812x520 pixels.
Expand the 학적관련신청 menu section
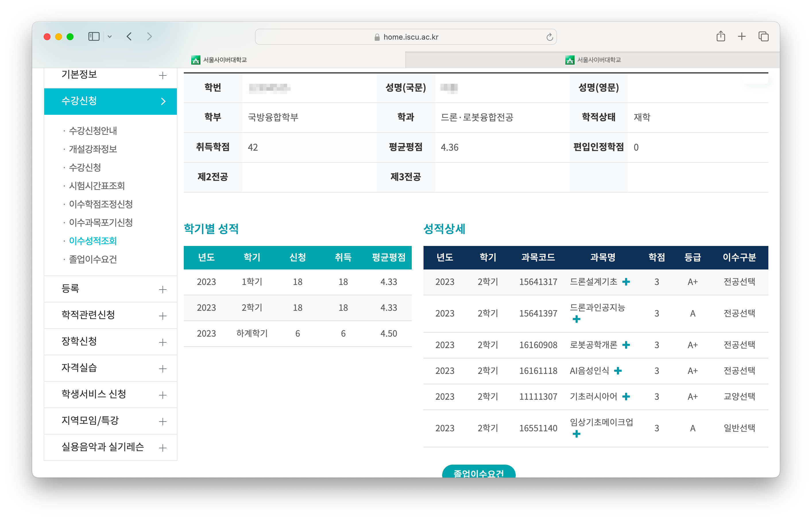(x=111, y=315)
